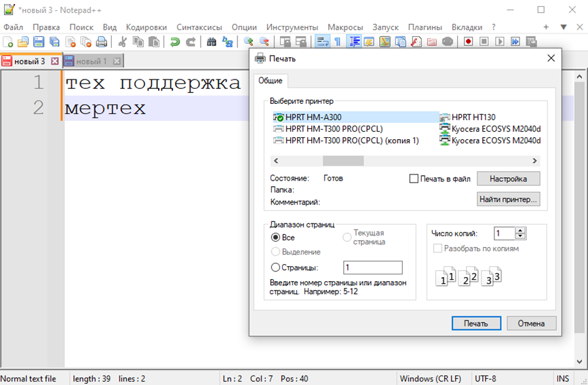Screen dimensions: 588x385
Task: Close the 'новый 3' tab
Action: pyautogui.click(x=55, y=61)
